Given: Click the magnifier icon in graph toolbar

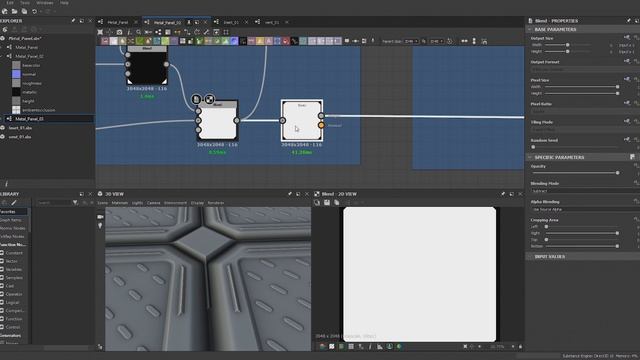Looking at the screenshot, I should click(139, 32).
